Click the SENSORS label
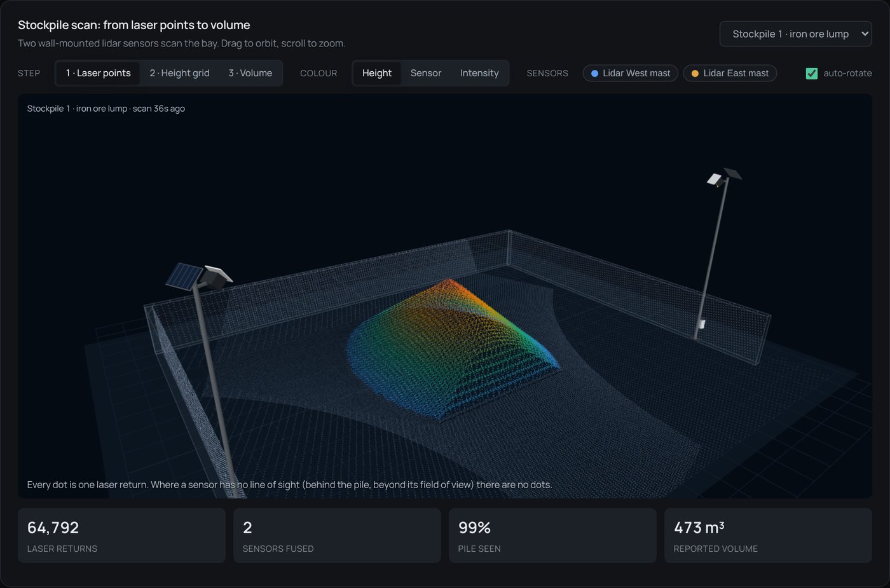The width and height of the screenshot is (890, 588). [x=547, y=73]
